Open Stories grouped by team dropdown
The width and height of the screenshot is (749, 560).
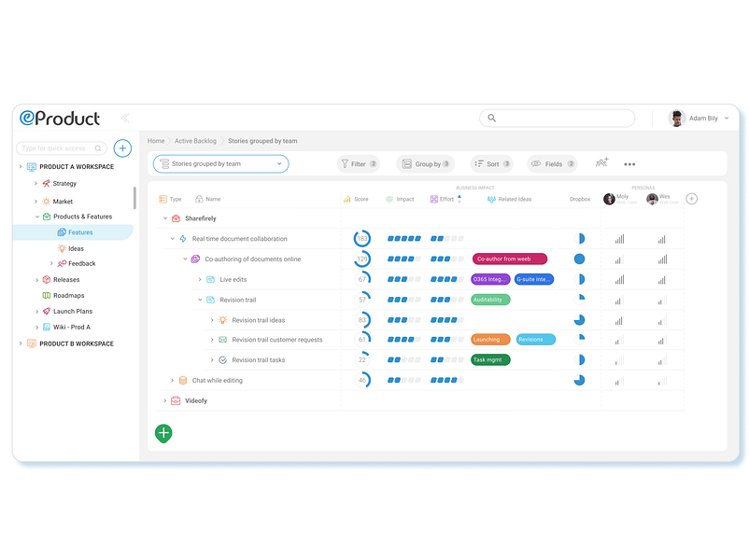220,163
